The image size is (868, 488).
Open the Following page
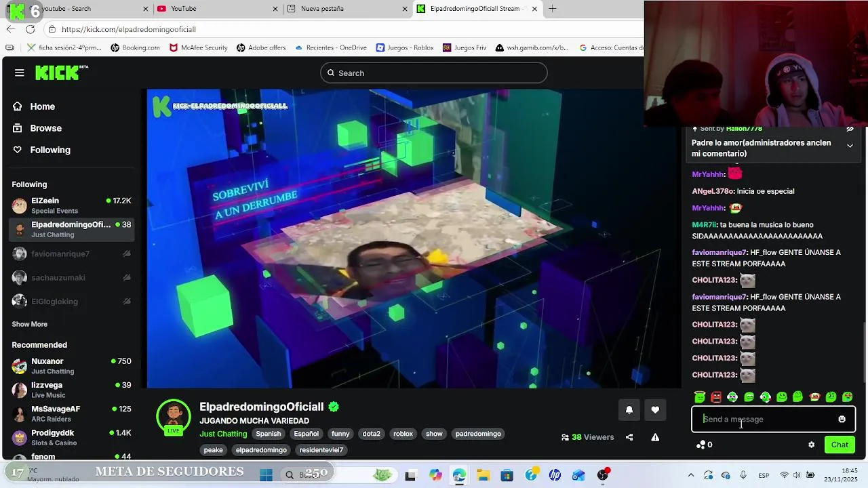50,150
